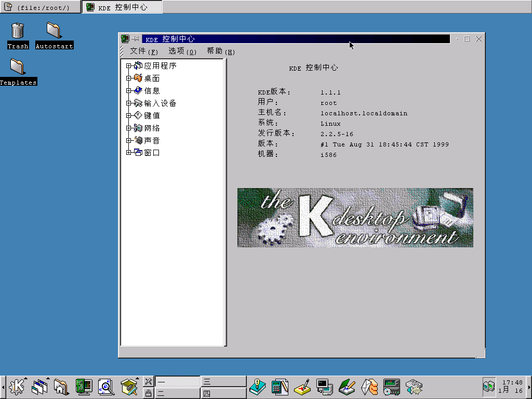The width and height of the screenshot is (532, 399).
Task: Click the 桌面 category icon
Action: [x=138, y=78]
